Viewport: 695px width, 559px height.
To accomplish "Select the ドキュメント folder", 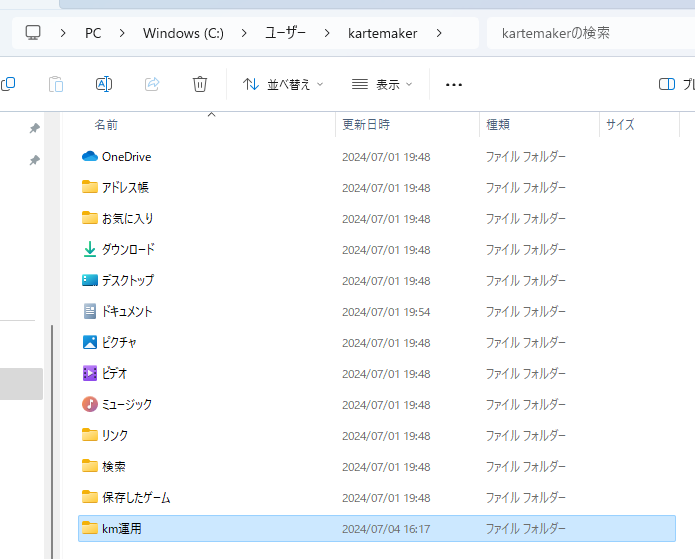I will click(126, 311).
